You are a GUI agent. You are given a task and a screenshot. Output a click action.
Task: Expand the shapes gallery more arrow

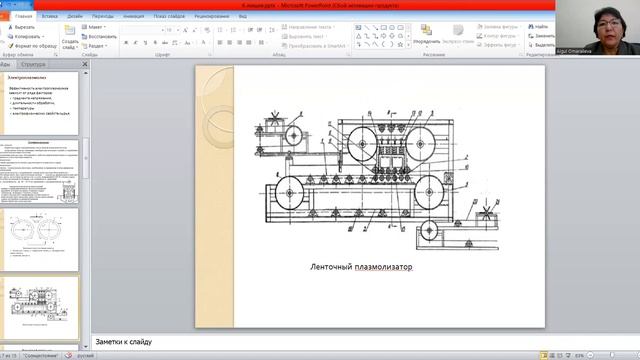point(409,45)
